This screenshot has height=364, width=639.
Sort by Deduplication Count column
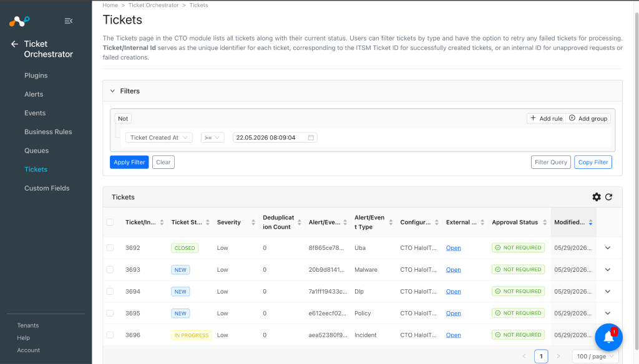(x=299, y=223)
